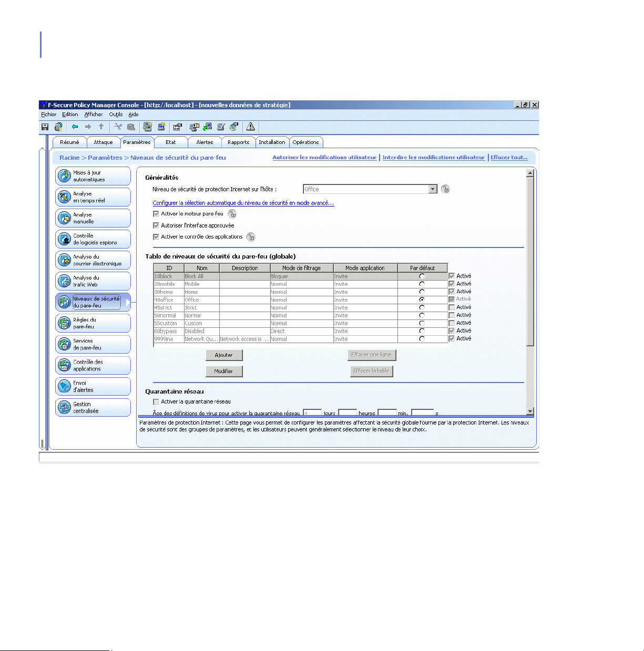The height and width of the screenshot is (651, 644).
Task: Click the Mode de filtrage column header
Action: (x=302, y=268)
